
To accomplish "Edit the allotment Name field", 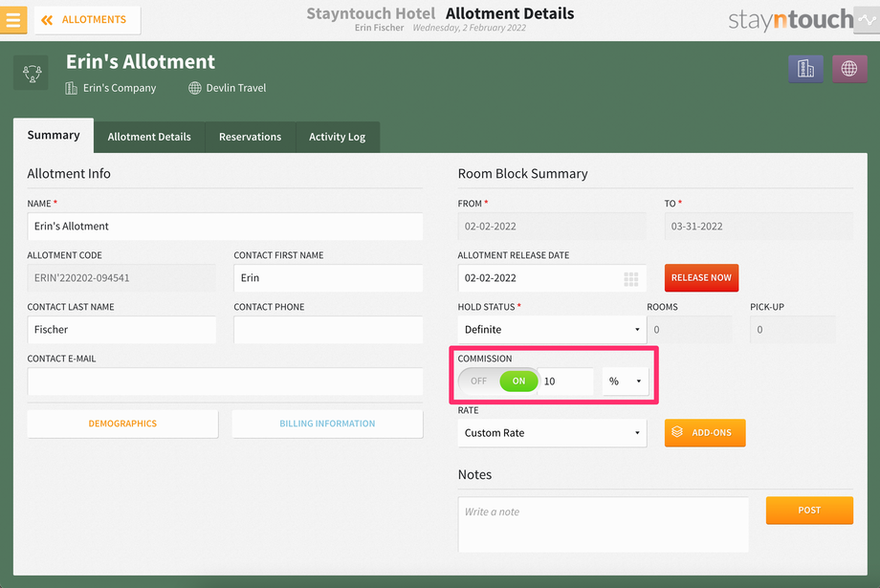I will 225,226.
